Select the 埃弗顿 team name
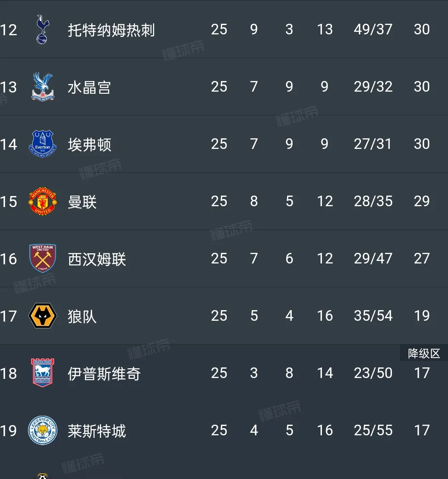The height and width of the screenshot is (479, 448). click(89, 145)
